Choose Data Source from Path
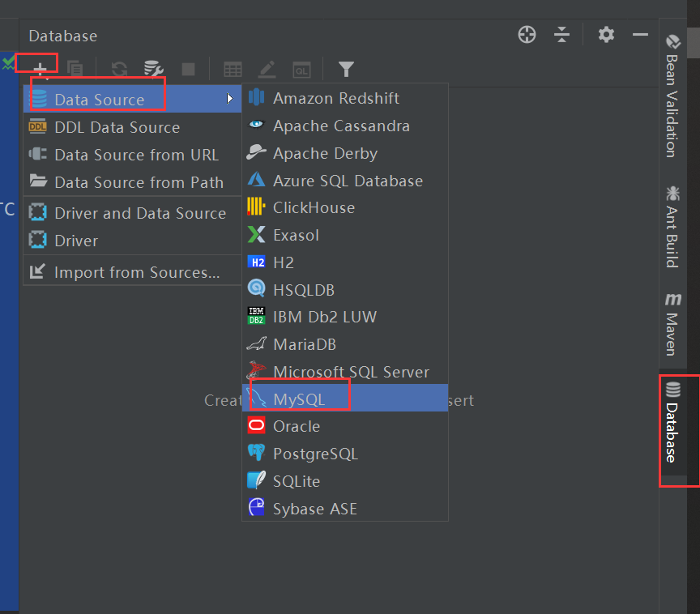Viewport: 700px width, 614px height. coord(132,182)
